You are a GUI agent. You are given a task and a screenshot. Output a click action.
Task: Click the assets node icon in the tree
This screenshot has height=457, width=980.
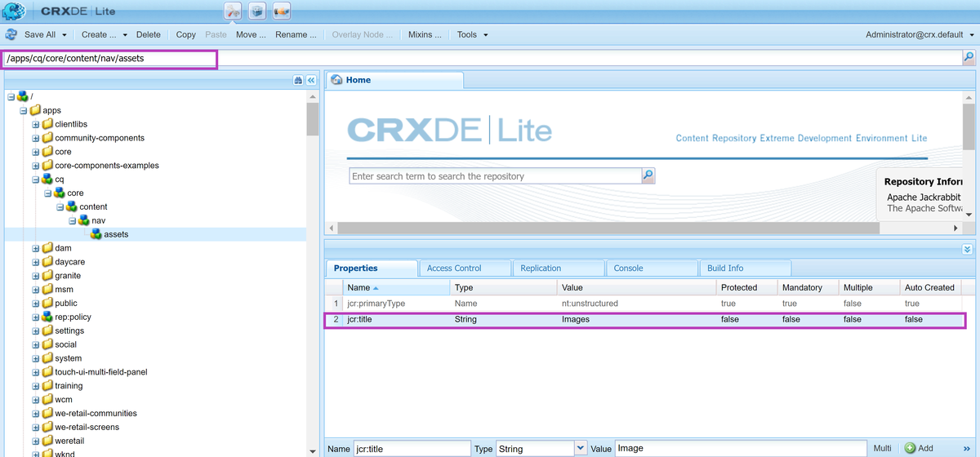click(x=96, y=234)
